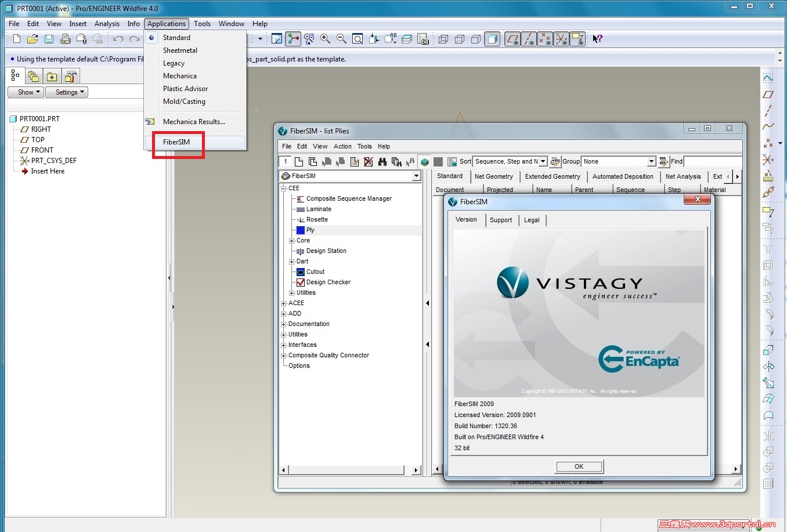Activate the shaded display style icon
Screen dimensions: 787x532
[492, 39]
